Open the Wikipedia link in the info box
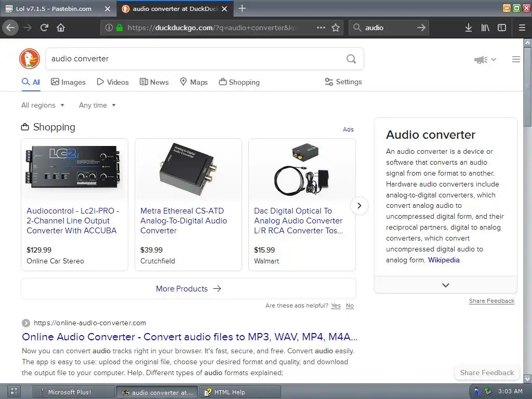 444,260
